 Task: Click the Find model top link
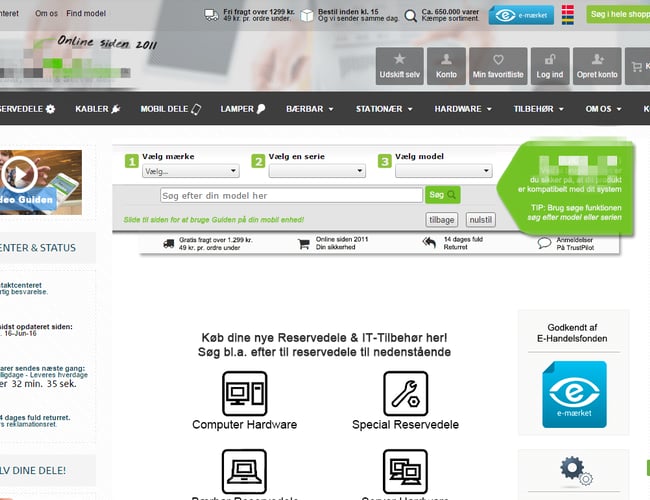86,13
